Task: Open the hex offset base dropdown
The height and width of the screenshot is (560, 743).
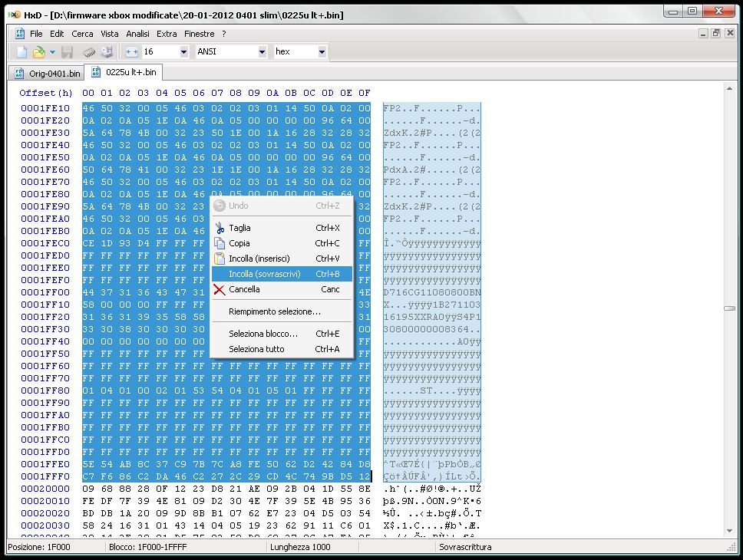Action: [322, 51]
